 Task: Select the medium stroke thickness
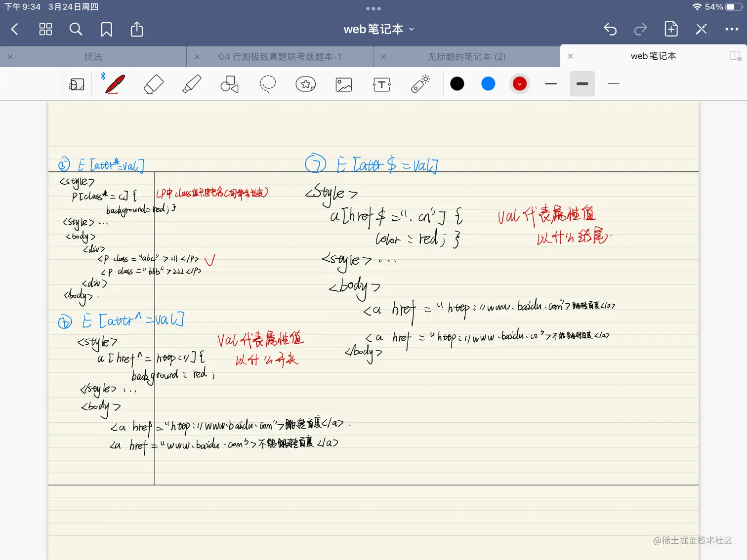pyautogui.click(x=551, y=84)
